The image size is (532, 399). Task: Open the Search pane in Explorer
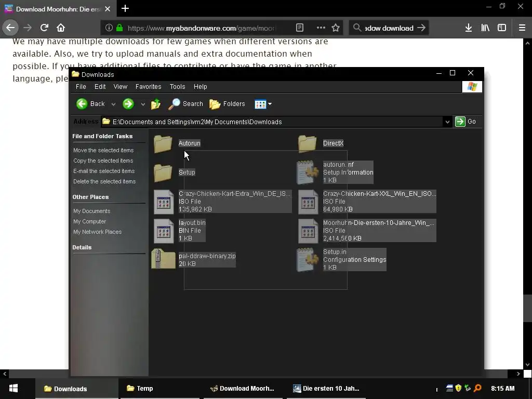185,104
